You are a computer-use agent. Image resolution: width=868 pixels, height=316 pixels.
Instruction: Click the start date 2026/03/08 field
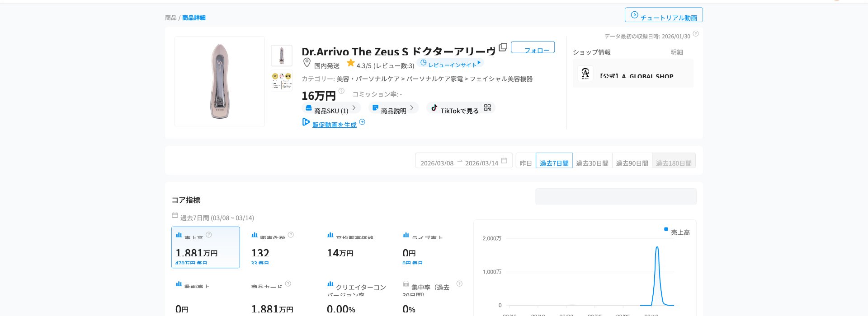[x=437, y=163]
